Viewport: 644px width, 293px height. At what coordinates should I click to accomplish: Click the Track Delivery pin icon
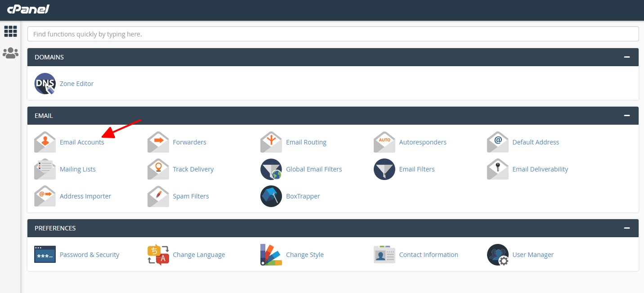click(158, 169)
